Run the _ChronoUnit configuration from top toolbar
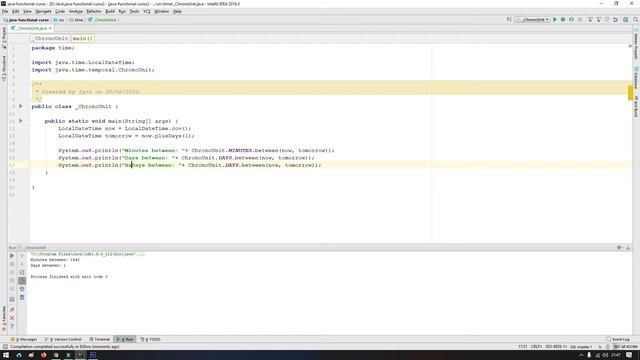 click(555, 20)
